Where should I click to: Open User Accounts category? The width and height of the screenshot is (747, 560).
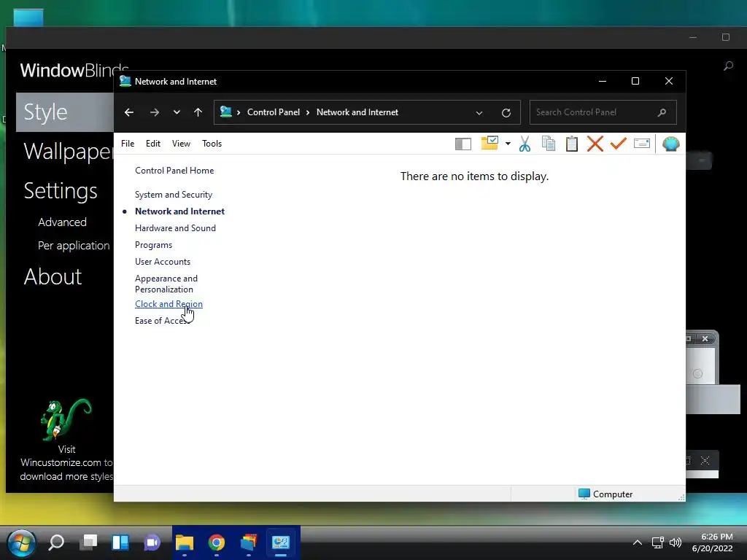point(163,262)
